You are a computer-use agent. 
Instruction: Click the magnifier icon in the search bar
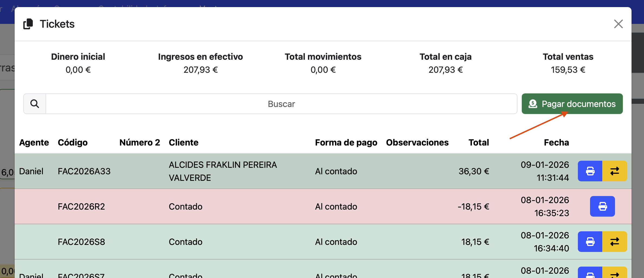tap(34, 103)
